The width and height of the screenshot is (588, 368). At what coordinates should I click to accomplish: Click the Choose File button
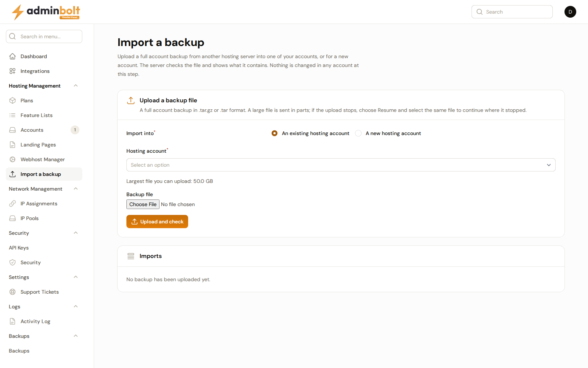tap(143, 204)
